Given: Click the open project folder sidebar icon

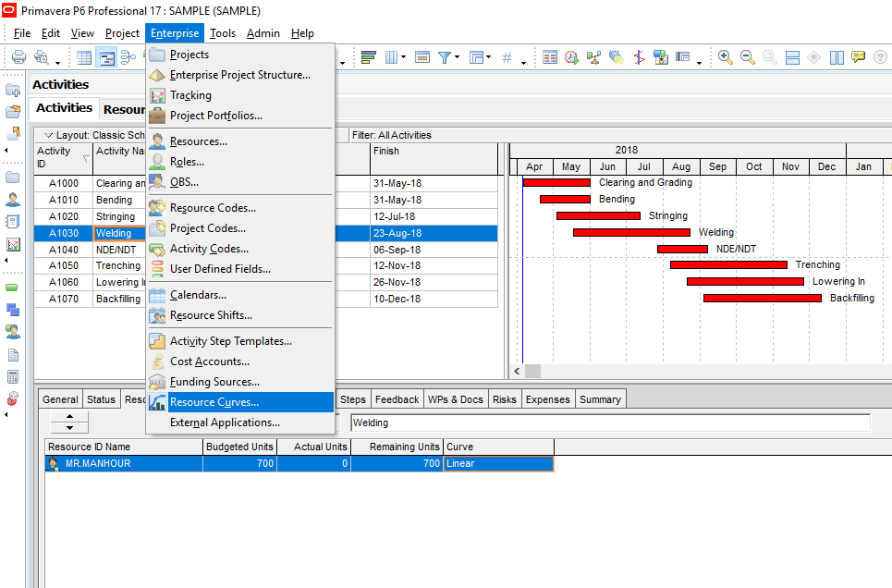Looking at the screenshot, I should [x=13, y=112].
